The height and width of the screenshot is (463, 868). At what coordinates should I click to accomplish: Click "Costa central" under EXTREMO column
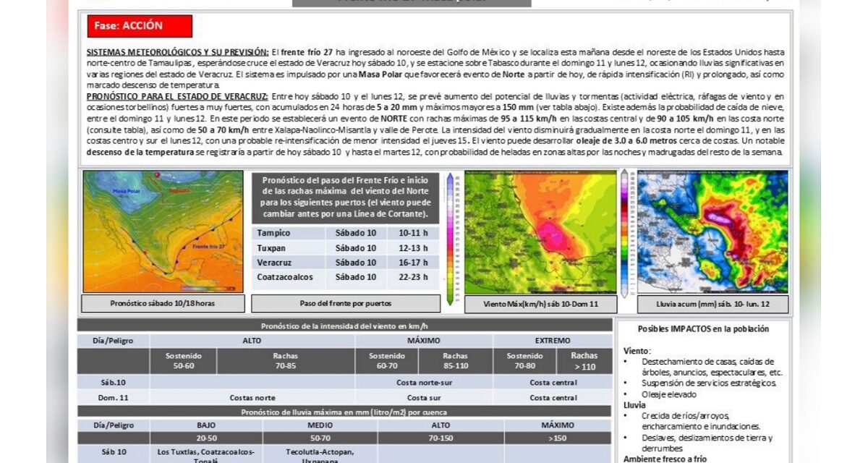[553, 382]
